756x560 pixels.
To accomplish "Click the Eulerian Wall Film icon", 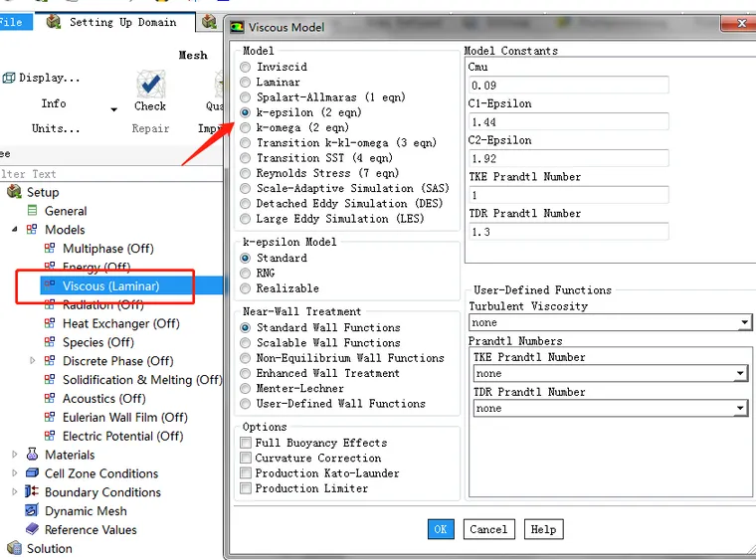I will click(x=50, y=418).
